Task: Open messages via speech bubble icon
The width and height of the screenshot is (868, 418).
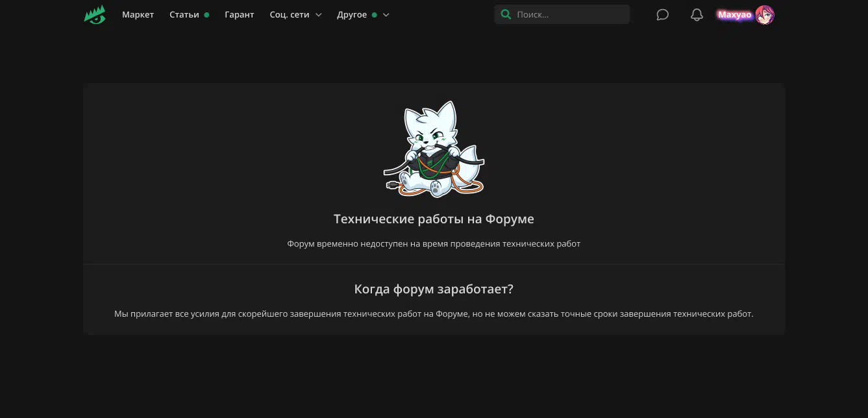Action: click(662, 14)
